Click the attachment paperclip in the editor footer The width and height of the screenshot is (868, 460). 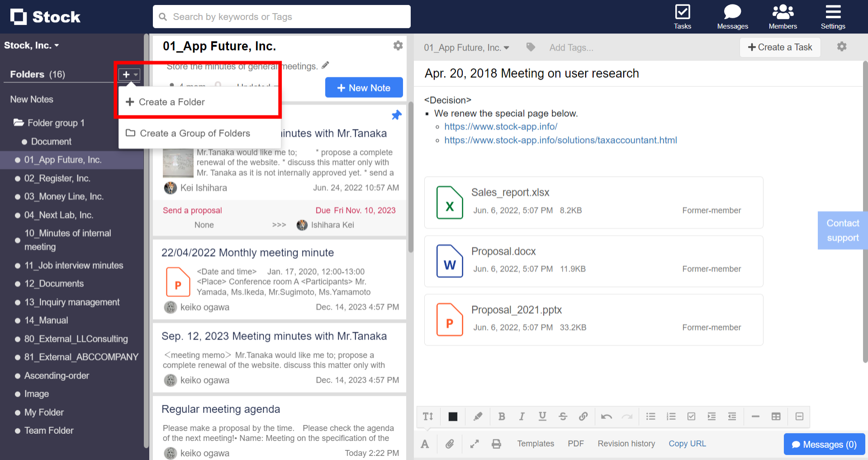pyautogui.click(x=450, y=444)
